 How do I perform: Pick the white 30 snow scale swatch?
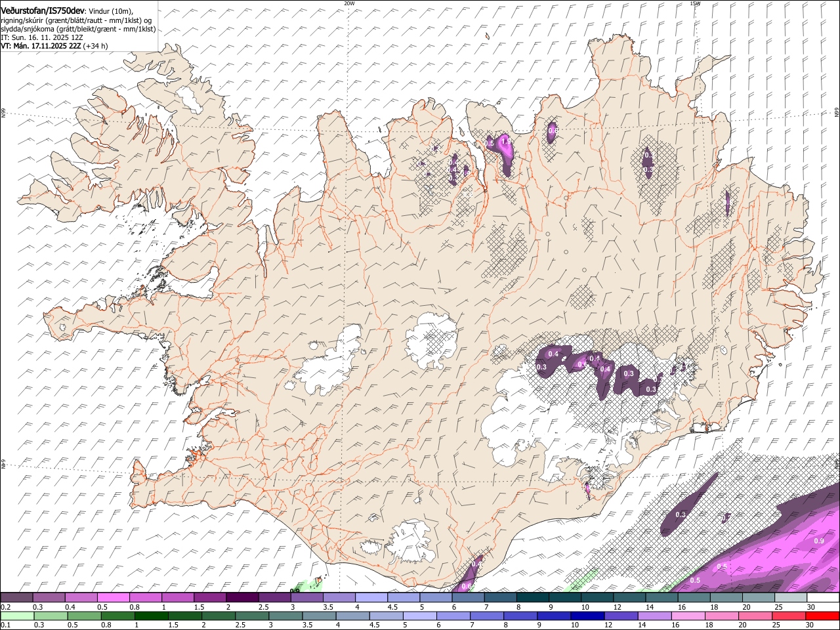tap(824, 598)
